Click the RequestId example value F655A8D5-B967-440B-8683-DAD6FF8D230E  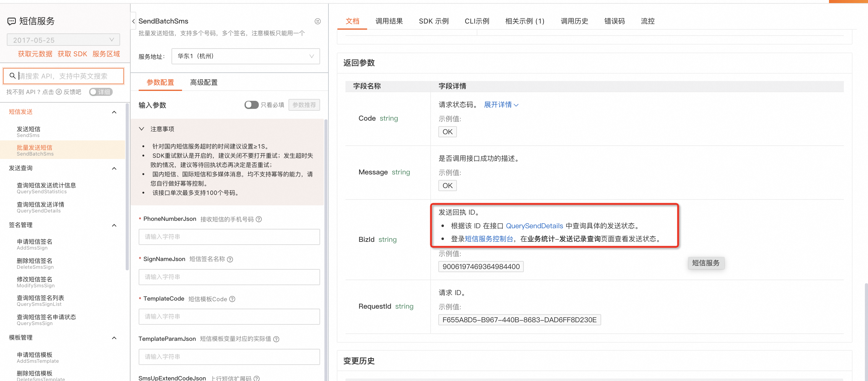(519, 320)
